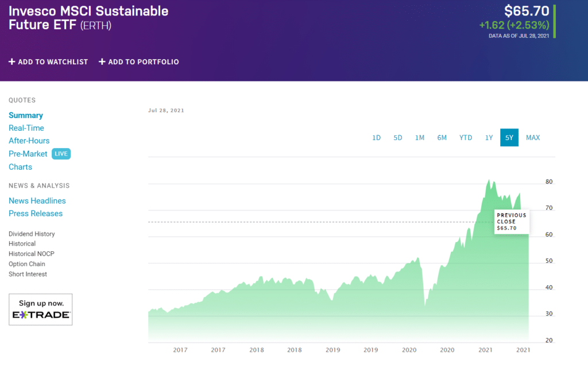Select the 5Y chart range
This screenshot has width=588, height=366.
tap(509, 138)
